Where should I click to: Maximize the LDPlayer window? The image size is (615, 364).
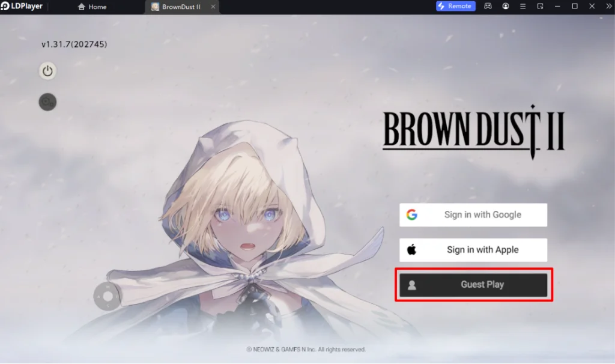575,6
